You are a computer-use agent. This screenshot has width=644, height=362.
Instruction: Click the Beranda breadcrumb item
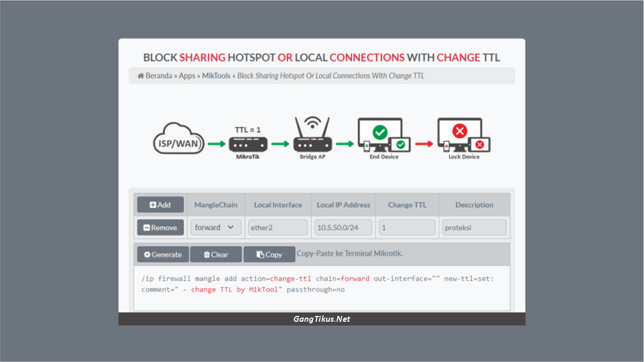point(159,76)
